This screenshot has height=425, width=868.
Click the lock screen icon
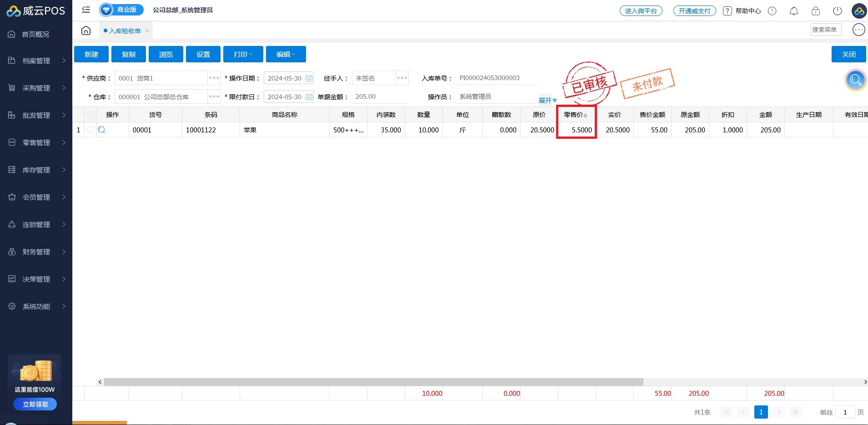815,11
